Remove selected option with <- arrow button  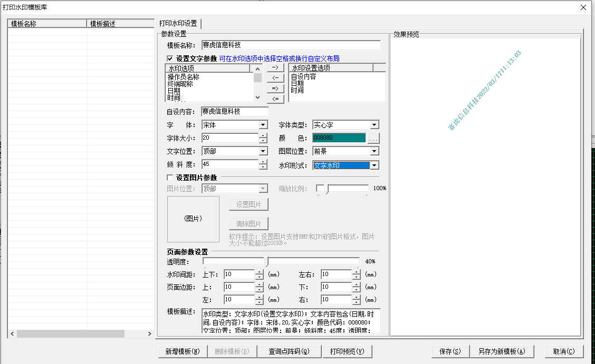(x=275, y=77)
